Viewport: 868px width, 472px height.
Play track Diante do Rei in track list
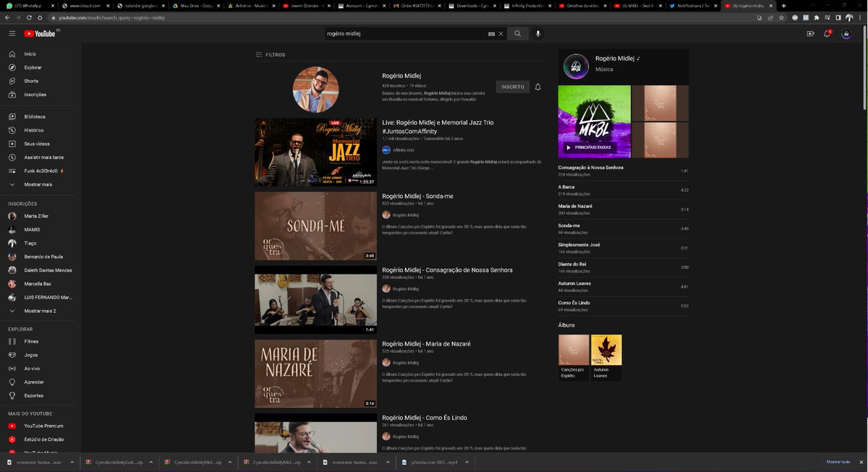(x=623, y=267)
